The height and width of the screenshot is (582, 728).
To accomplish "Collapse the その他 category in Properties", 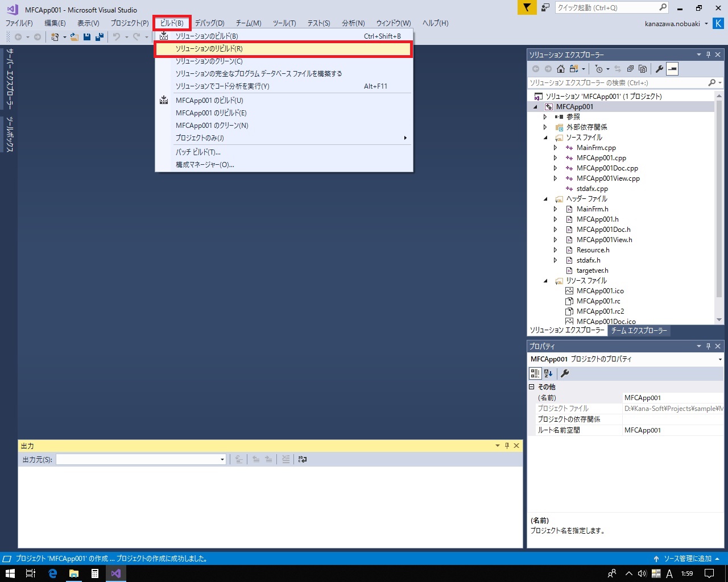I will [x=532, y=386].
